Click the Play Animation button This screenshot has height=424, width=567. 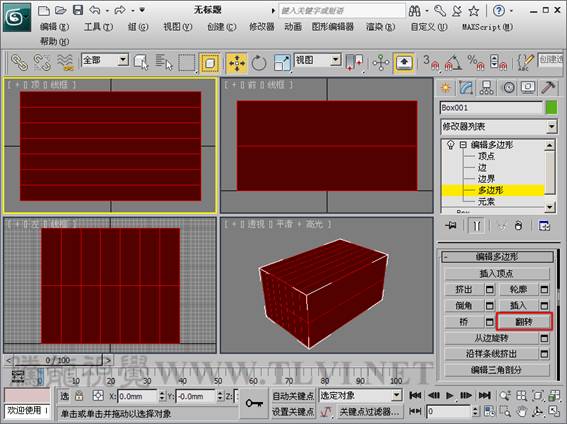pyautogui.click(x=449, y=396)
